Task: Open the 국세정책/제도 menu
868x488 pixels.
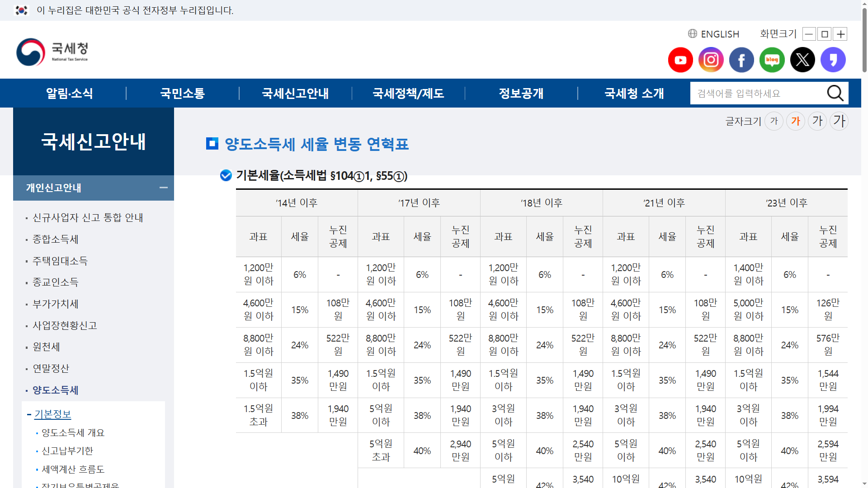Action: (408, 93)
